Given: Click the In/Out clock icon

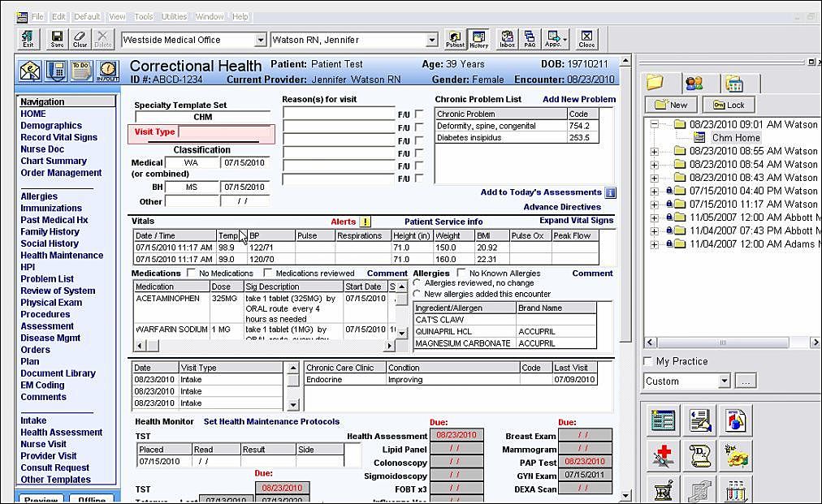Looking at the screenshot, I should point(107,71).
